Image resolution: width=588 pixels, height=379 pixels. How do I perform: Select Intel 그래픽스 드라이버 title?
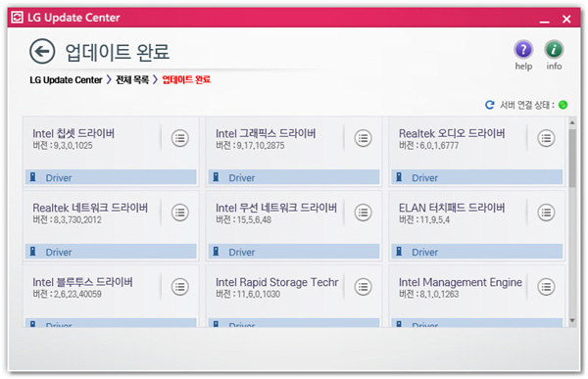point(266,133)
